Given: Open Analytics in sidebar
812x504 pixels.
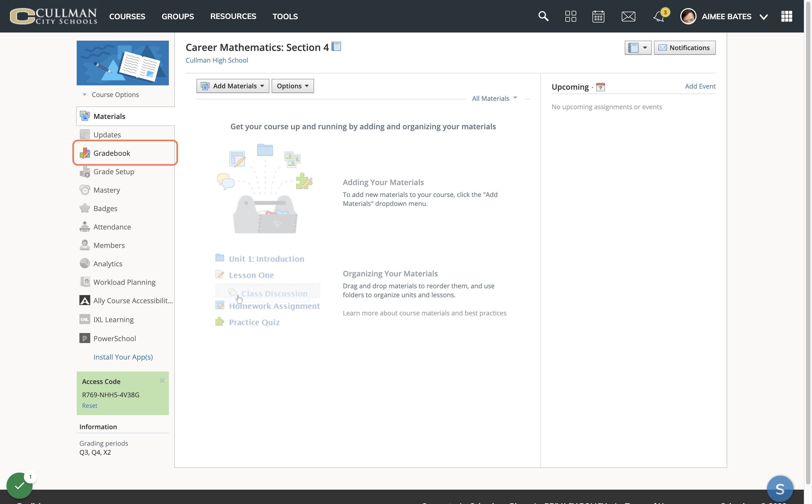Looking at the screenshot, I should 107,264.
